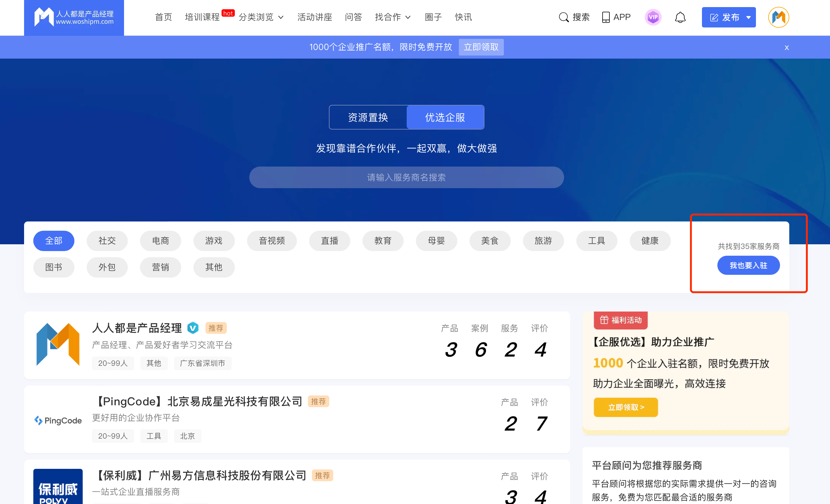Open the search magnifier icon
The image size is (830, 504).
tap(563, 17)
